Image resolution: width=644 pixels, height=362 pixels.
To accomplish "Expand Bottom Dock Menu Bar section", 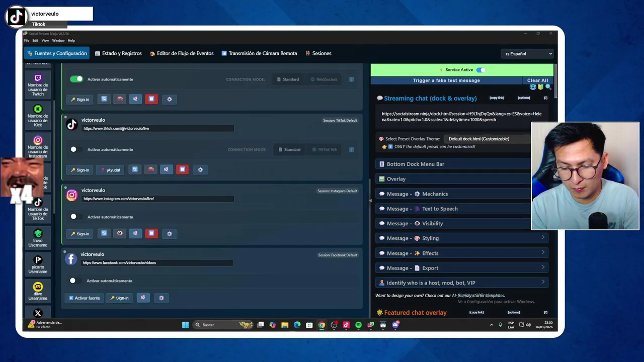I will pos(453,164).
